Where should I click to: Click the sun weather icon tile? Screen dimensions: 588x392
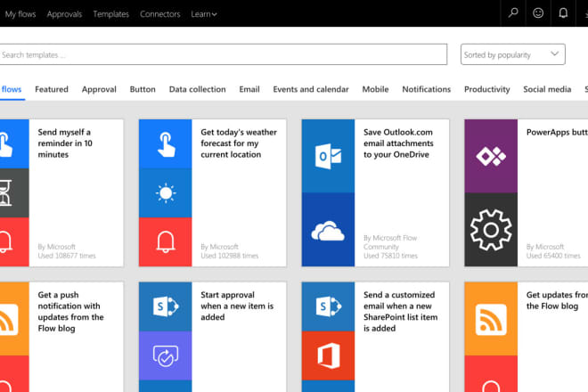click(166, 193)
